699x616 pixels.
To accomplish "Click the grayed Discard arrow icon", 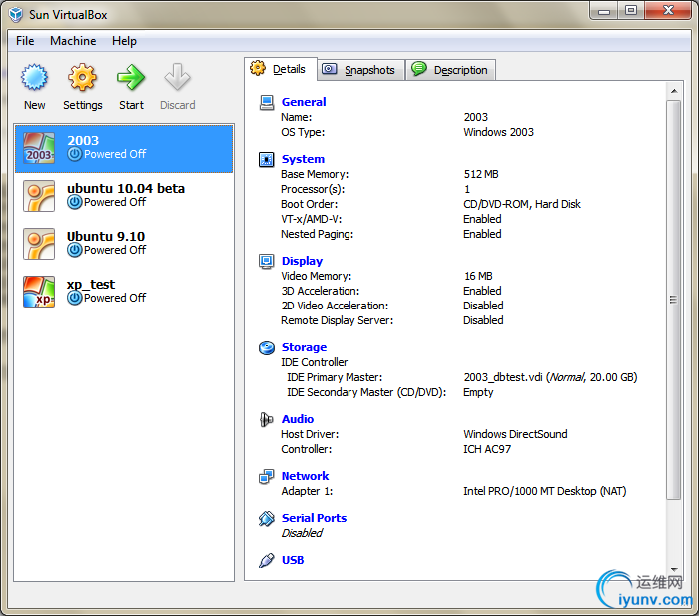I will click(x=177, y=77).
